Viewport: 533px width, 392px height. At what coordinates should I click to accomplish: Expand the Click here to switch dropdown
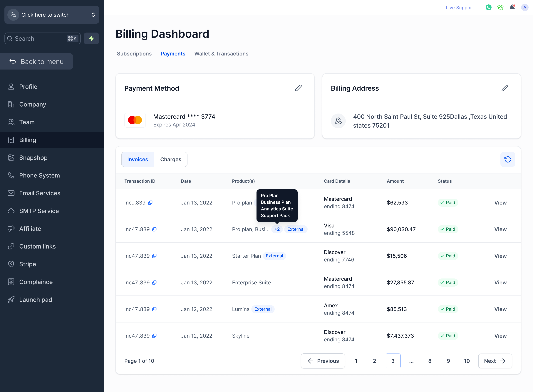52,15
